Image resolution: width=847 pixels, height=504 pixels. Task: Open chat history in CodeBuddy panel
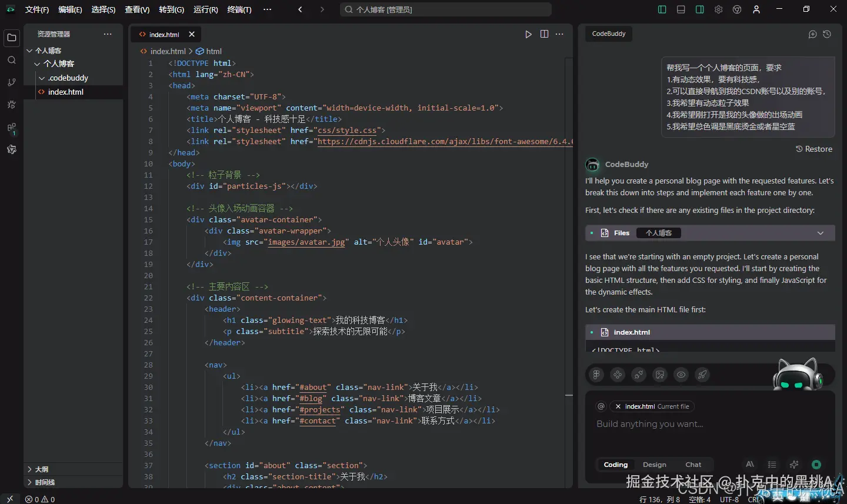coord(827,34)
